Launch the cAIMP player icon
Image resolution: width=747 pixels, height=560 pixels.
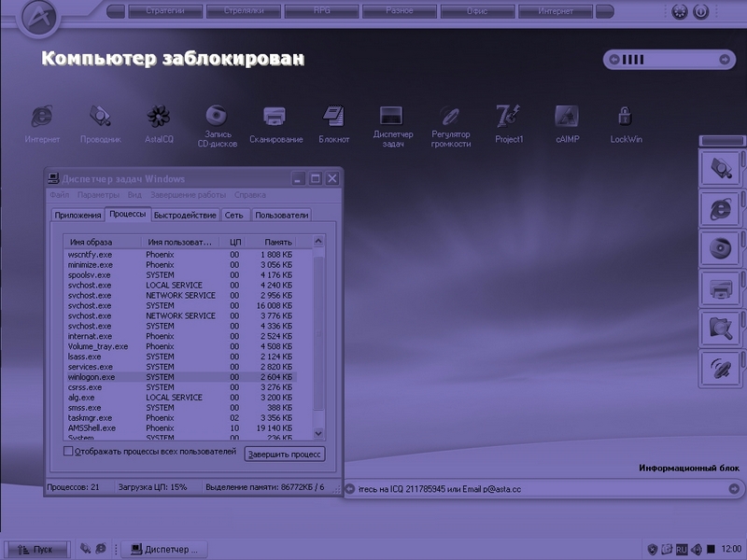click(x=568, y=123)
